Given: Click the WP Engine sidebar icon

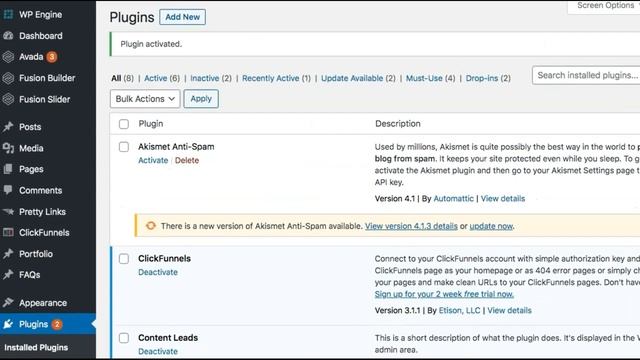Looking at the screenshot, I should tap(8, 14).
